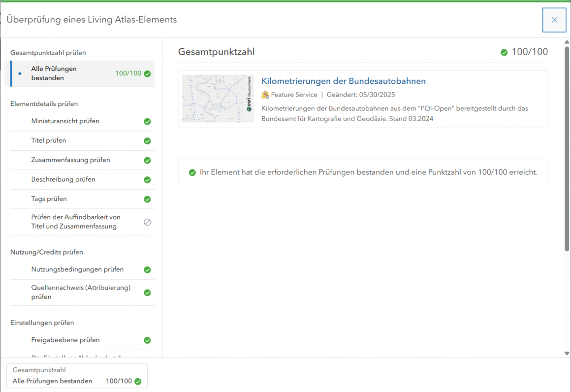Click the 'Einstellungen prüfen' section heading
This screenshot has height=392, width=571.
click(x=42, y=323)
